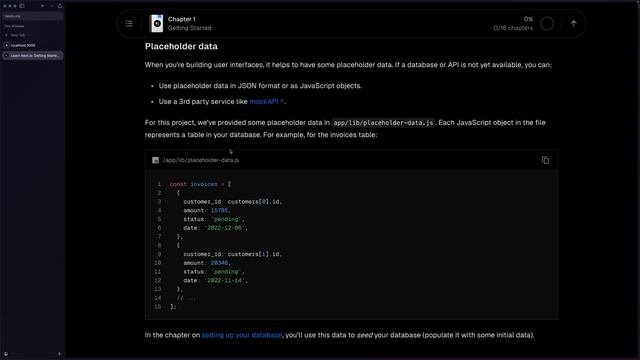The image size is (640, 360).
Task: Click the const invoices declaration line
Action: point(200,184)
